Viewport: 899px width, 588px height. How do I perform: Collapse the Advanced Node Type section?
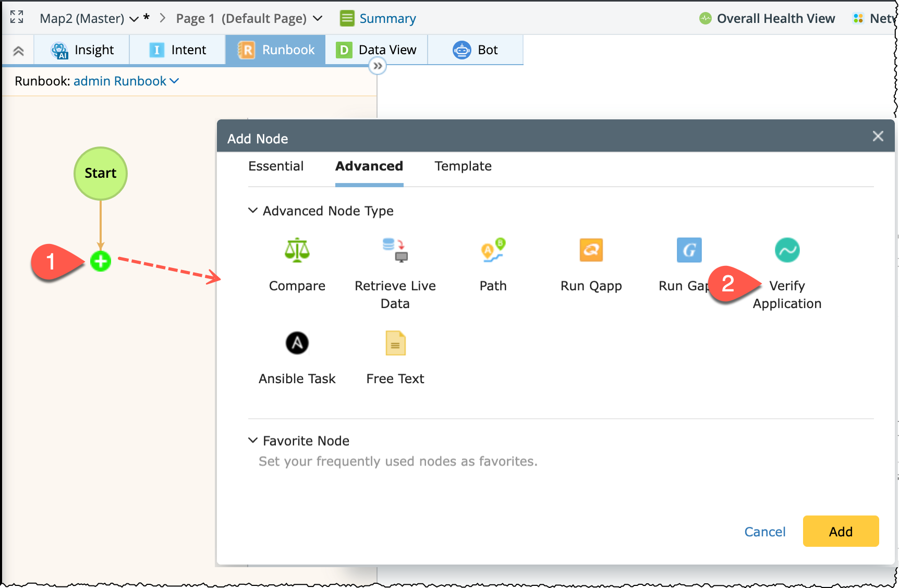pyautogui.click(x=253, y=211)
